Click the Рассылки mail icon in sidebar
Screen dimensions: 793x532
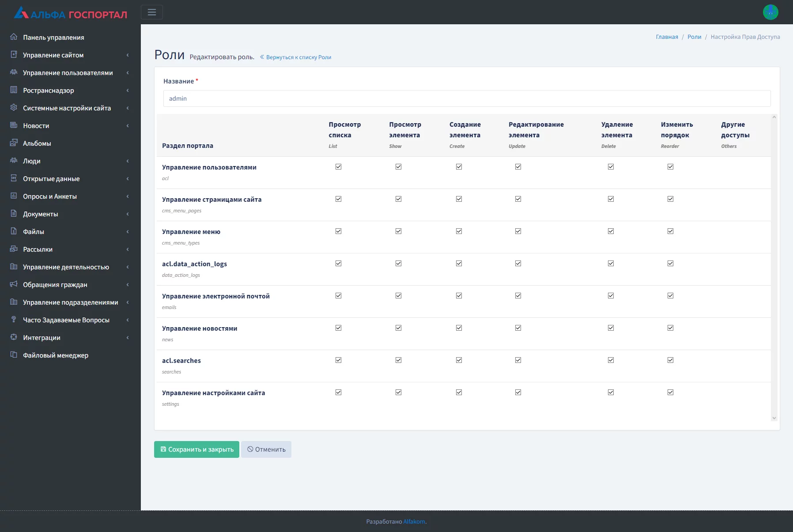coord(14,249)
